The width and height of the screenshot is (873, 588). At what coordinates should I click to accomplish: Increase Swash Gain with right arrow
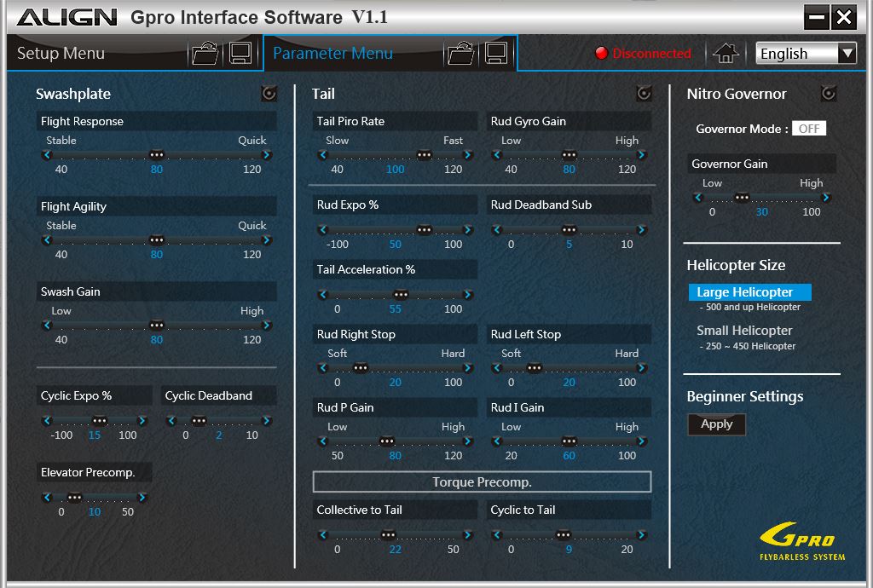point(267,325)
